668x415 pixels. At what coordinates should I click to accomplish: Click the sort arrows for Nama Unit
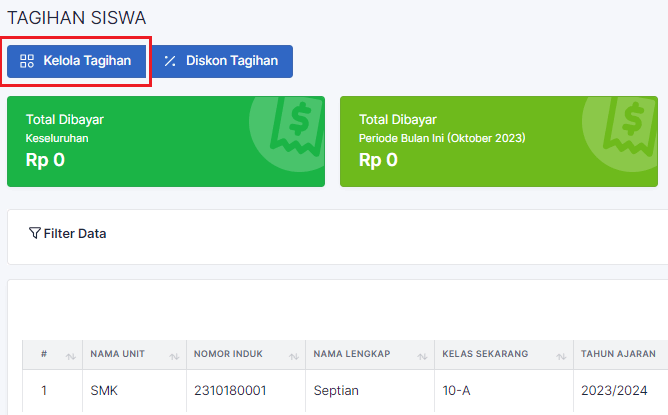(x=175, y=354)
